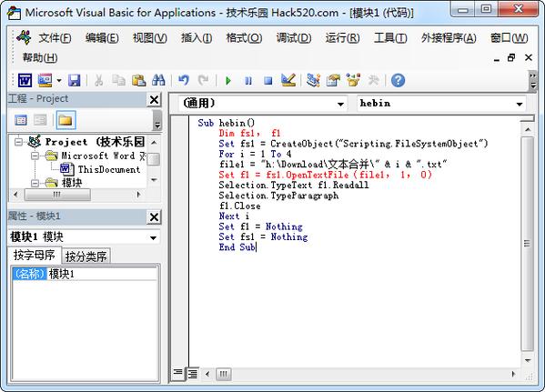
Task: Toggle Design Mode ruler icon
Action: (288, 81)
